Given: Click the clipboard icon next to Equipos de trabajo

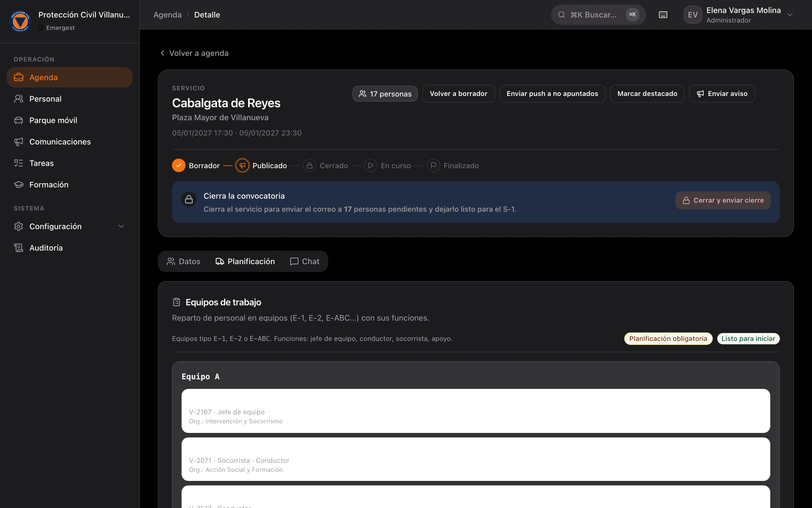Looking at the screenshot, I should click(x=176, y=302).
